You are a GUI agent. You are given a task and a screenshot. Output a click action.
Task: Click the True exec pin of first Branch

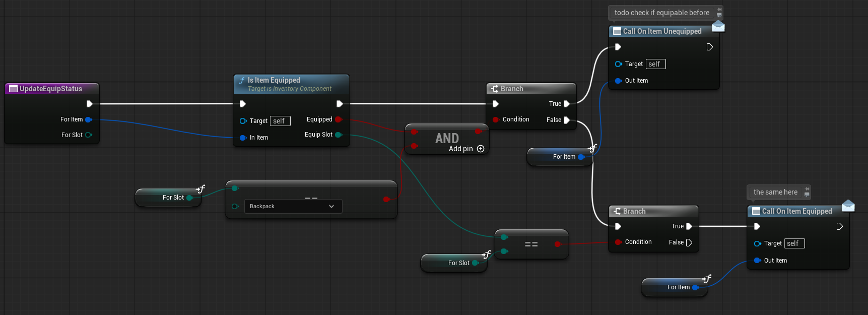567,104
